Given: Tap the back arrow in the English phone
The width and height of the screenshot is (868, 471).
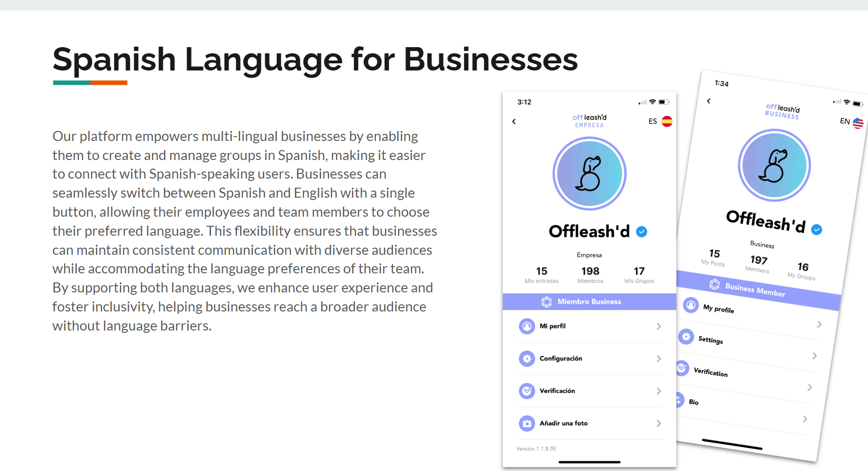Looking at the screenshot, I should [709, 101].
